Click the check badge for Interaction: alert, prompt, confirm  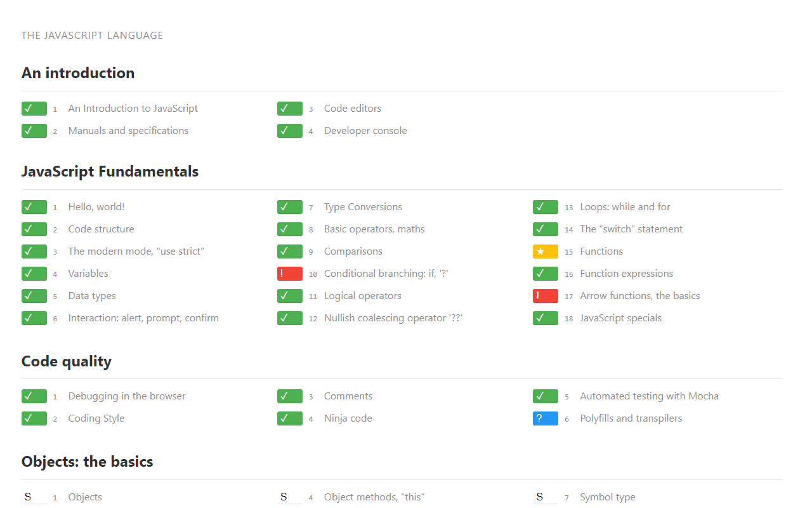(x=34, y=318)
